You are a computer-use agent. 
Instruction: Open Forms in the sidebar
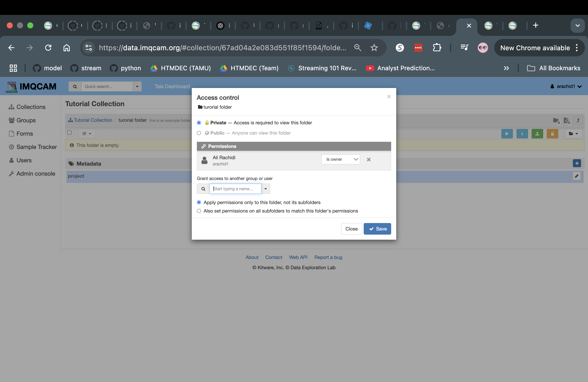(21, 134)
